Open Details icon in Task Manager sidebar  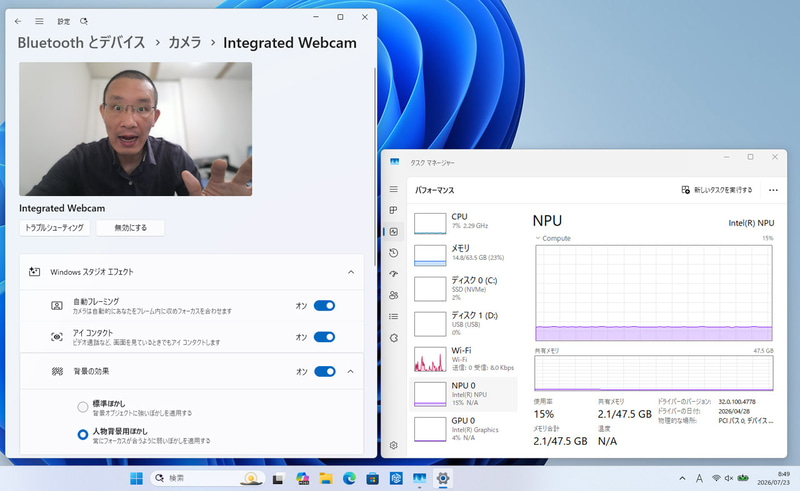click(393, 316)
